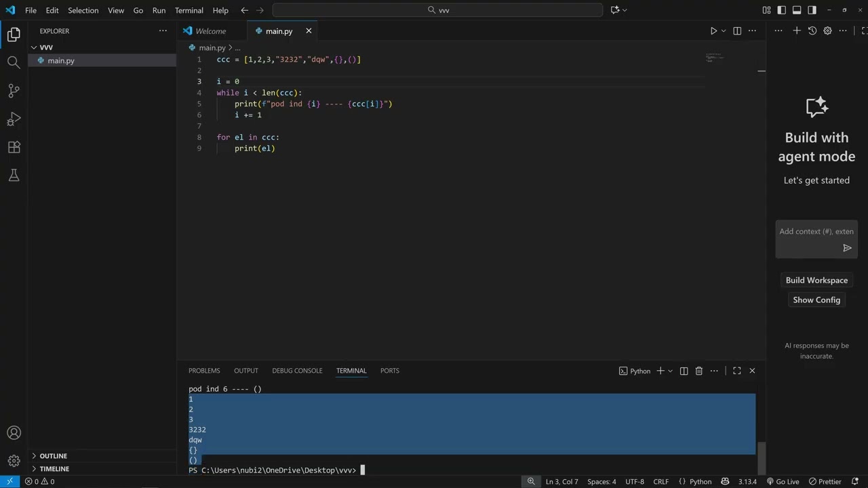
Task: Open remote window indicator in status bar
Action: [9, 482]
